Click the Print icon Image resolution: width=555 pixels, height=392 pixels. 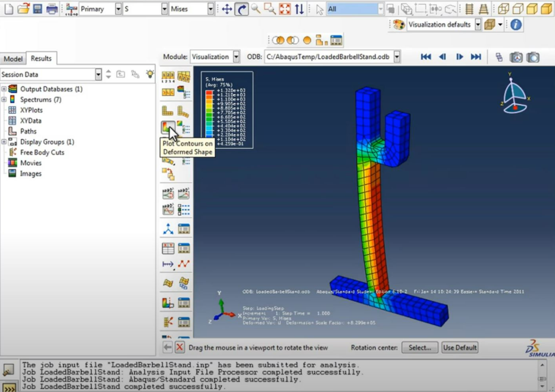tap(52, 9)
